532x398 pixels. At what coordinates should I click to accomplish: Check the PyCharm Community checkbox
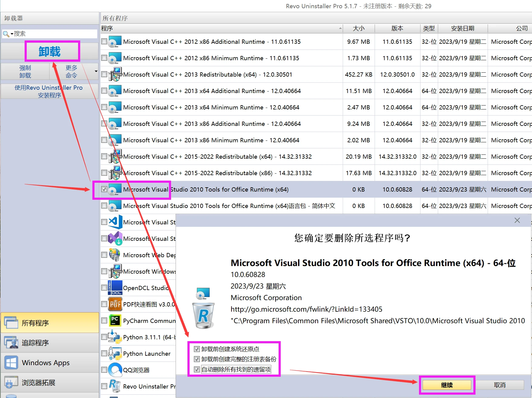click(x=104, y=320)
